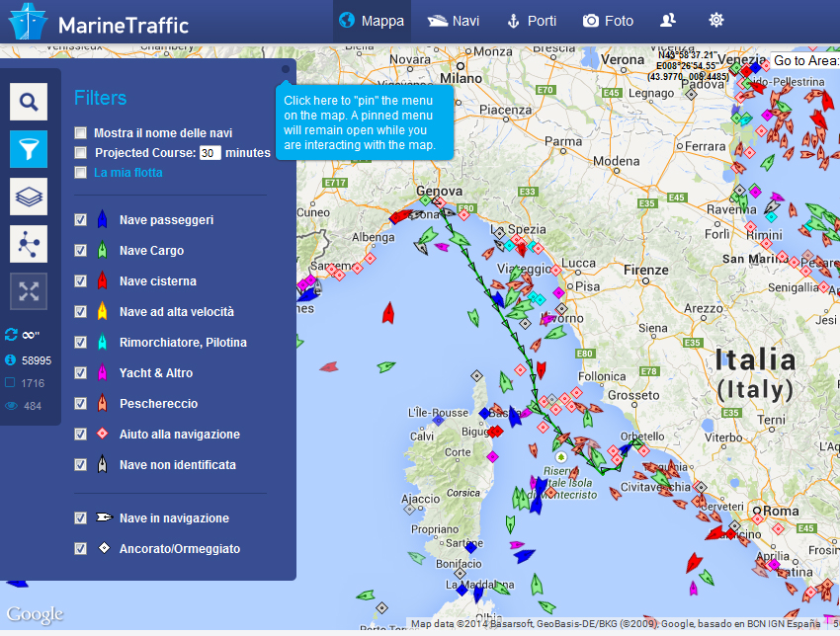840x636 pixels.
Task: Select the Filters funnel button
Action: click(x=29, y=149)
